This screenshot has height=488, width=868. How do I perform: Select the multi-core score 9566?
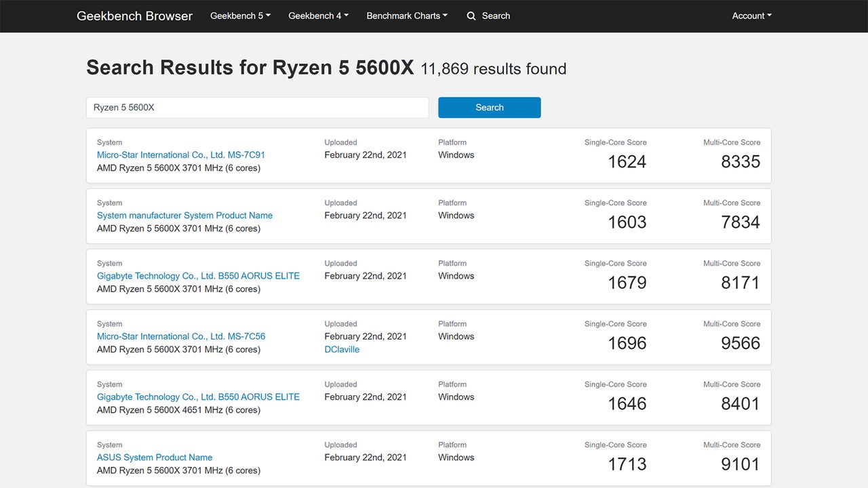tap(741, 343)
